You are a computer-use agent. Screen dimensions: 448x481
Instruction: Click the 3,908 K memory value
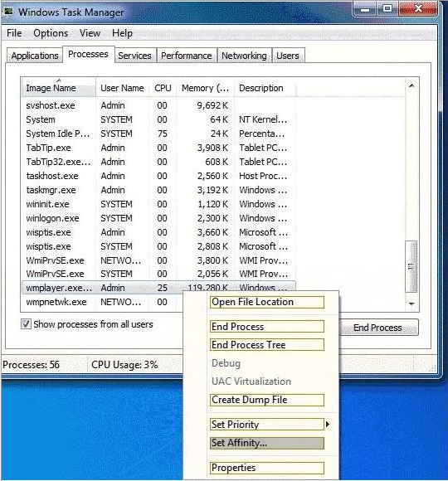(212, 148)
